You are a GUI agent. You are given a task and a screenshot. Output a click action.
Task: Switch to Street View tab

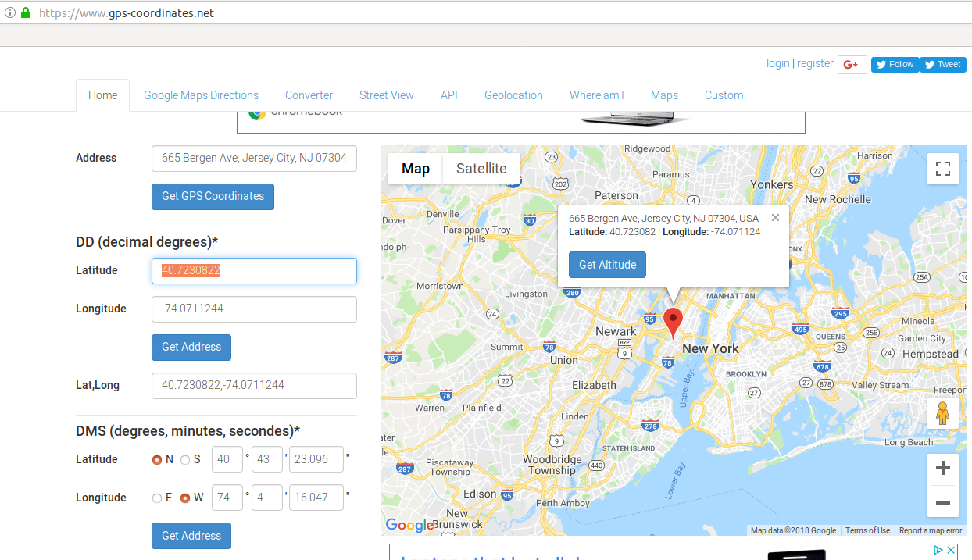(387, 95)
